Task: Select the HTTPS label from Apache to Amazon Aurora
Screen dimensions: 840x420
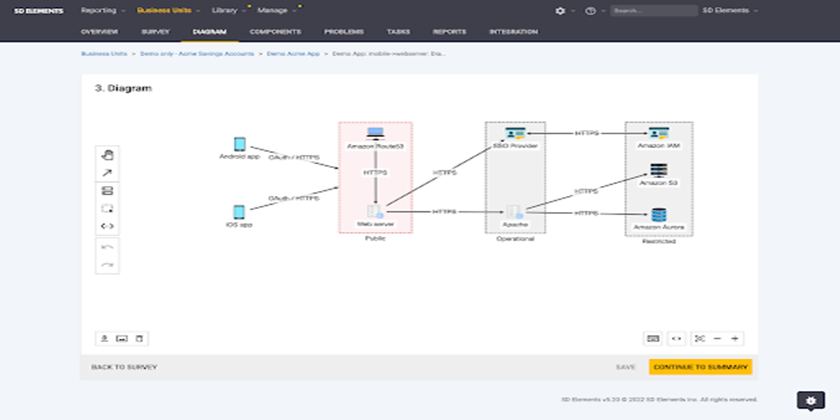Action: coord(586,213)
